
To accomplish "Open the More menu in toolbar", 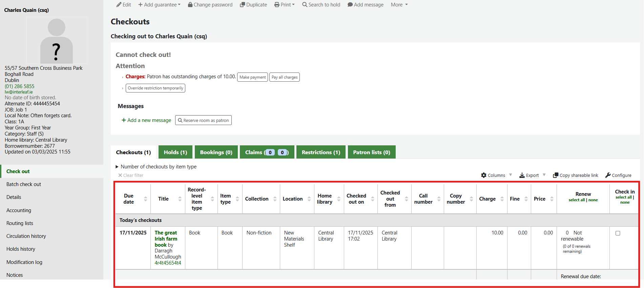I will point(399,5).
